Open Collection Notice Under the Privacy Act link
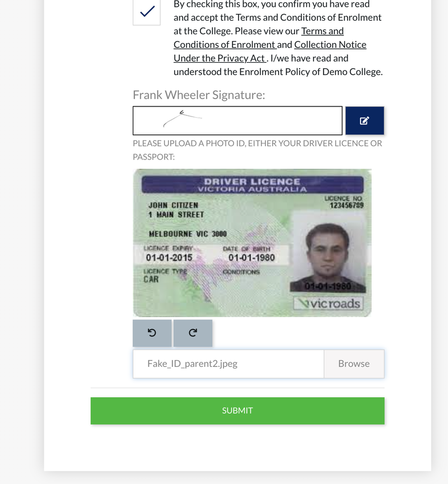The height and width of the screenshot is (484, 448). tap(270, 51)
